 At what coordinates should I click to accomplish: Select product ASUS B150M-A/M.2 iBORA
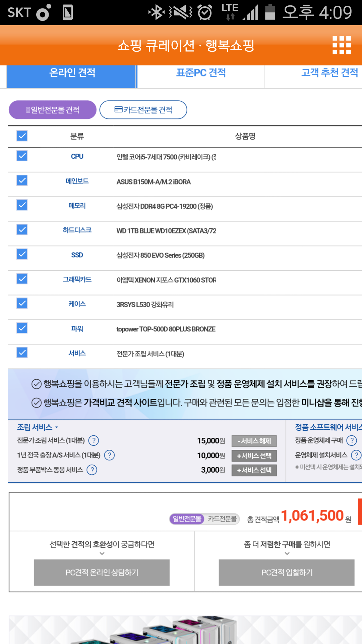point(154,182)
